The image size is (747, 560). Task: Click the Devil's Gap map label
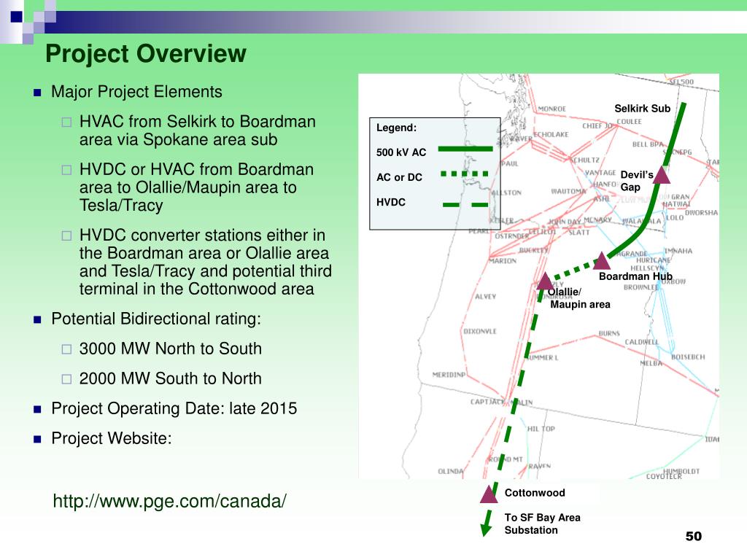click(637, 181)
